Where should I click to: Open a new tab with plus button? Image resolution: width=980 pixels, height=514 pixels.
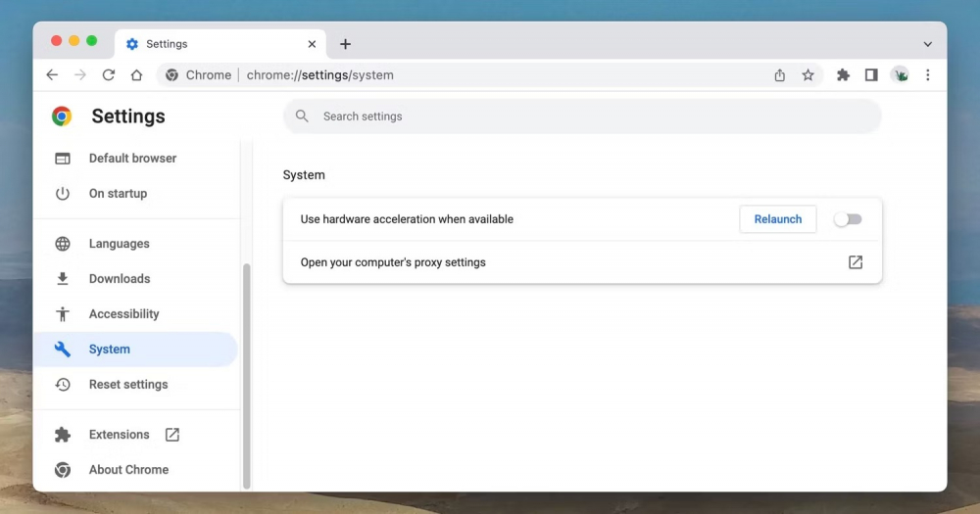[345, 44]
